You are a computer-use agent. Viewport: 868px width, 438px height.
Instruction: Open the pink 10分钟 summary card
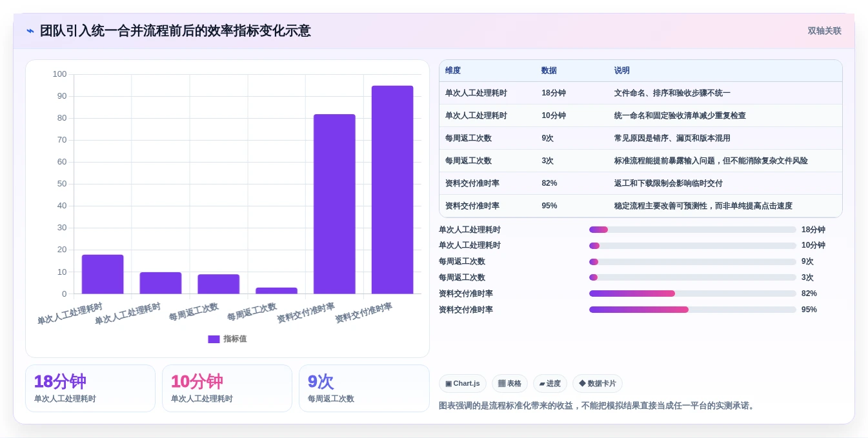[x=227, y=388]
